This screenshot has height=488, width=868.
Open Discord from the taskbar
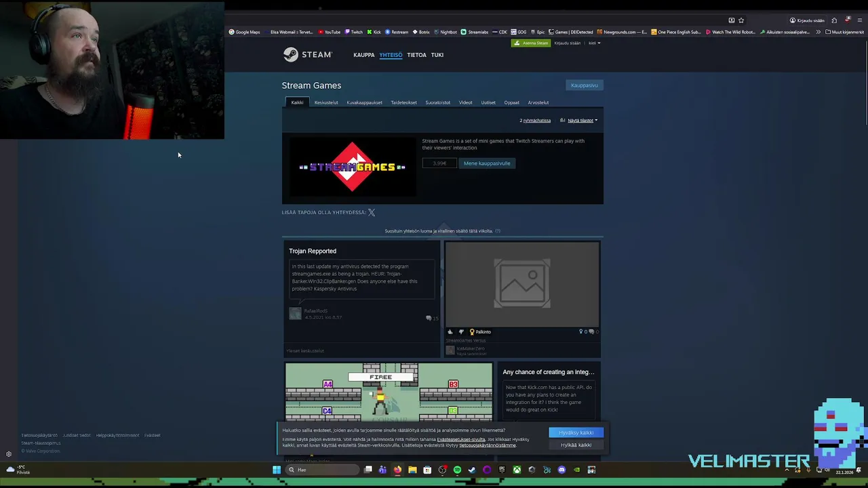pos(561,470)
